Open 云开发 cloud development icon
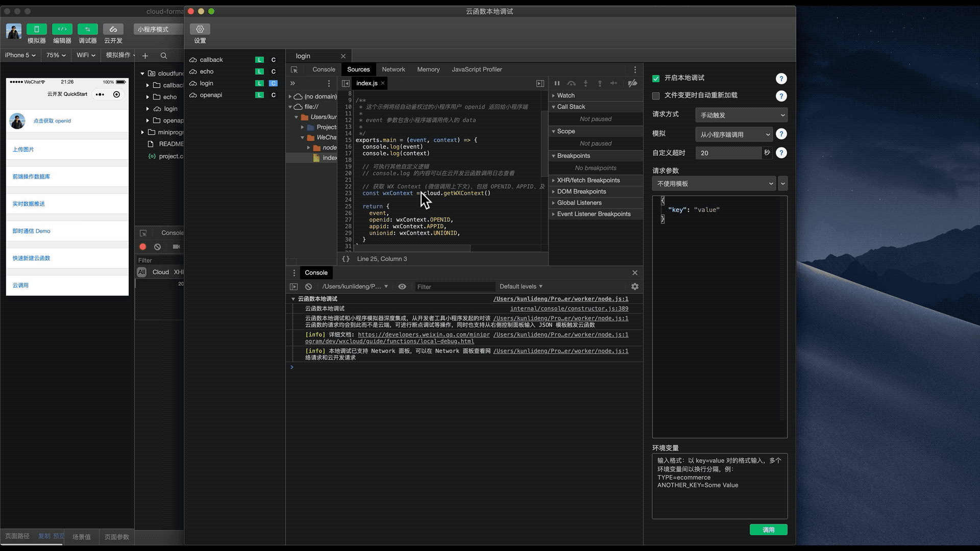Screen dimensions: 980x551 coord(113,29)
